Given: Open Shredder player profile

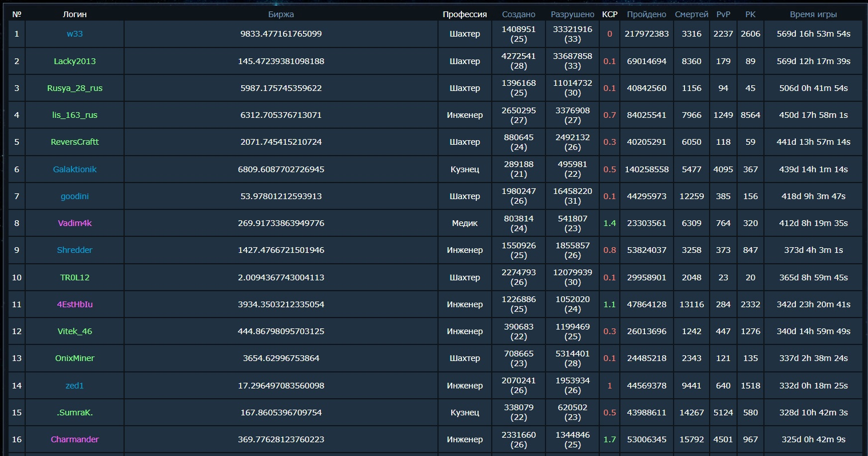Looking at the screenshot, I should click(x=75, y=250).
